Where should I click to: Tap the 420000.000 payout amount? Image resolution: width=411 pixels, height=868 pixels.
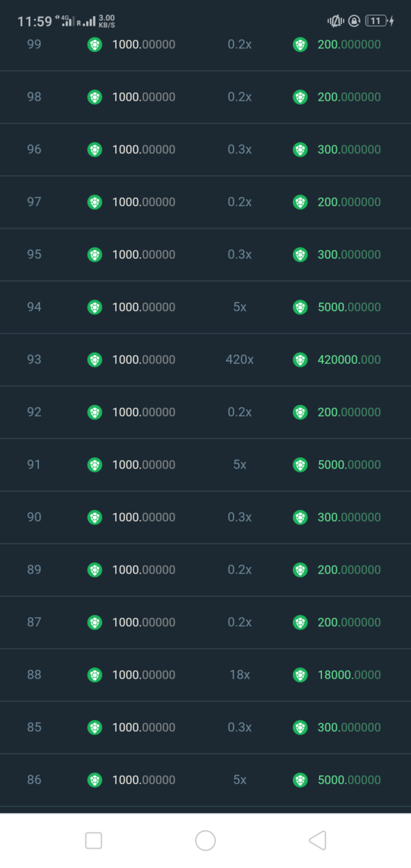[x=349, y=359]
